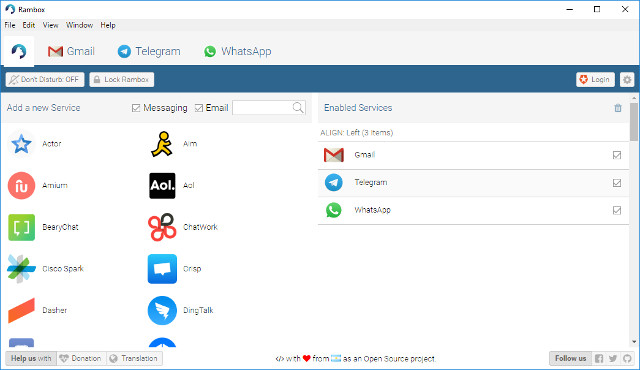
Task: Open the View menu
Action: (x=51, y=25)
